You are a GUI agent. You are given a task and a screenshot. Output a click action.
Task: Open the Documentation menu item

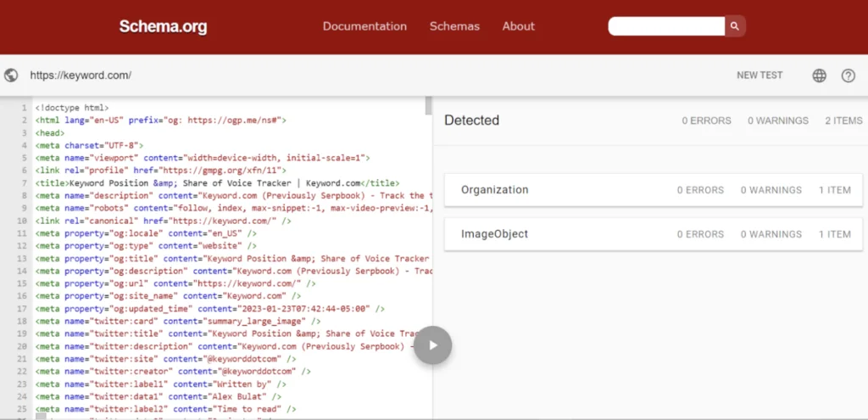(364, 26)
